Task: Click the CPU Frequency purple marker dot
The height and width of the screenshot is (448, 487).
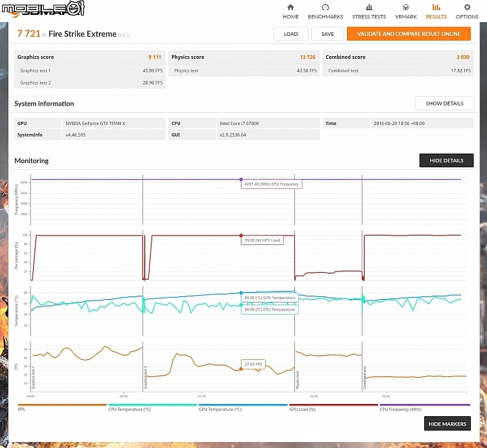Action: pos(241,179)
